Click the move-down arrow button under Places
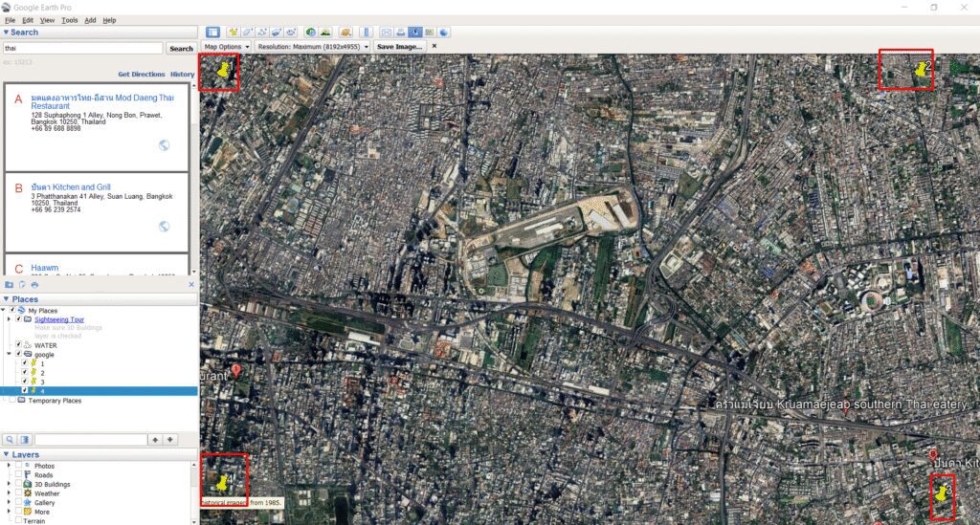Screen dimensions: 980x525 coord(169,440)
